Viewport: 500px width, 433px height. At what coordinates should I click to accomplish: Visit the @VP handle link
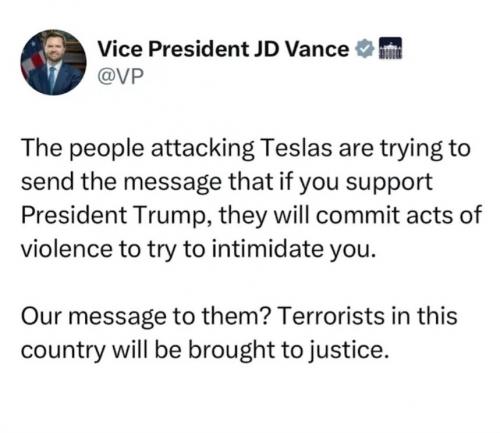[x=121, y=76]
